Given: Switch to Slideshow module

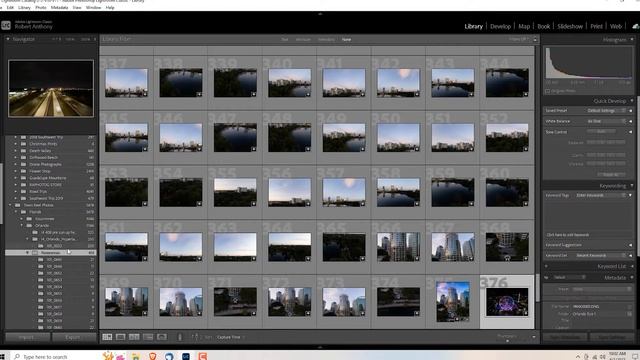Looking at the screenshot, I should pyautogui.click(x=570, y=26).
